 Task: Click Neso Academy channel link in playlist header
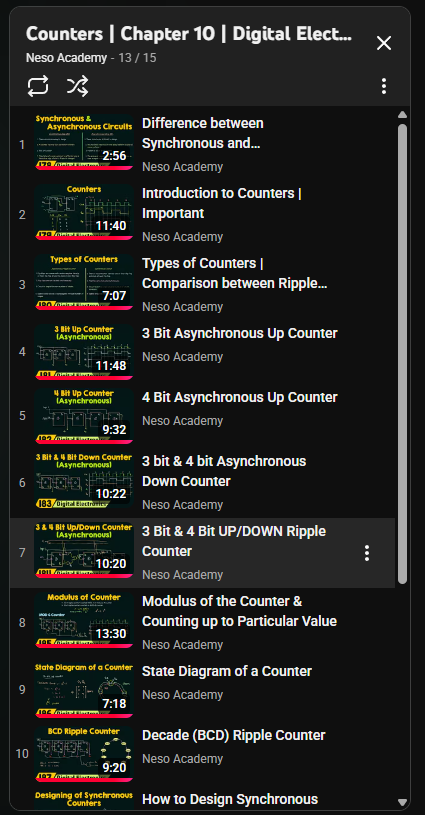pyautogui.click(x=67, y=58)
